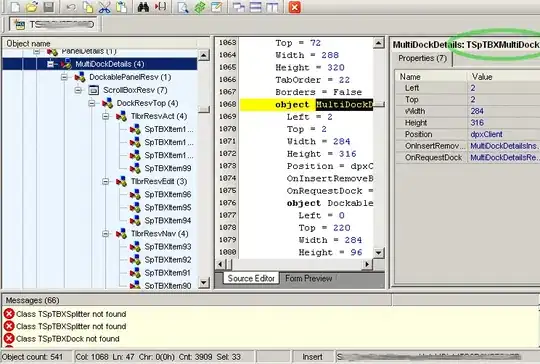Click the Paste clipboard icon
This screenshot has height=364, width=540.
(121, 7)
